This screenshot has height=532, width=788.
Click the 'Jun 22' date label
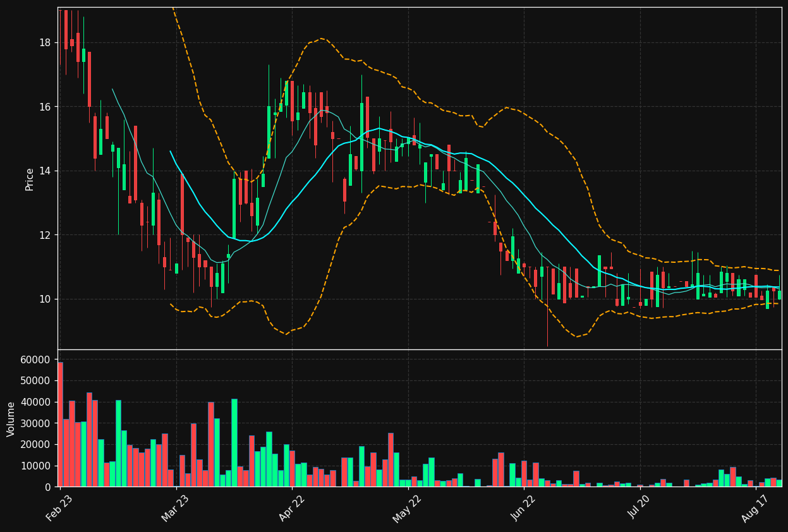[524, 508]
